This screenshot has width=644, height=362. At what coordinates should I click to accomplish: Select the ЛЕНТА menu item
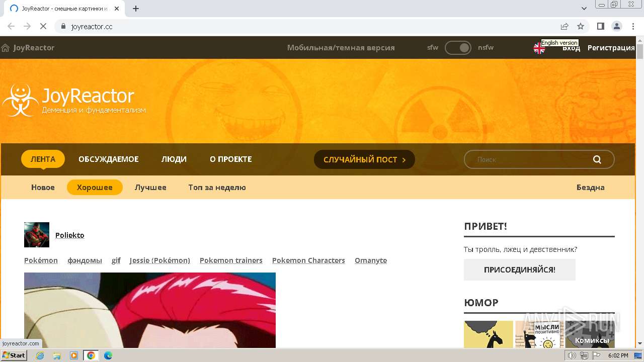[x=43, y=159]
